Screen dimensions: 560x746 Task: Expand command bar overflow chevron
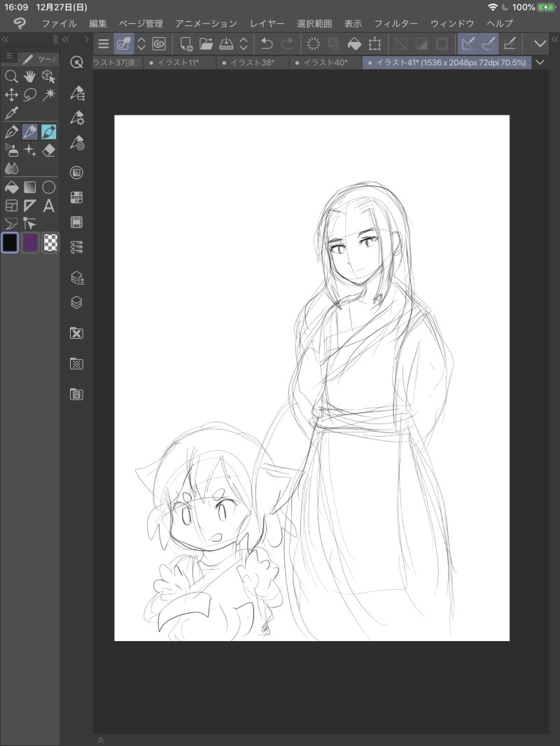[540, 44]
